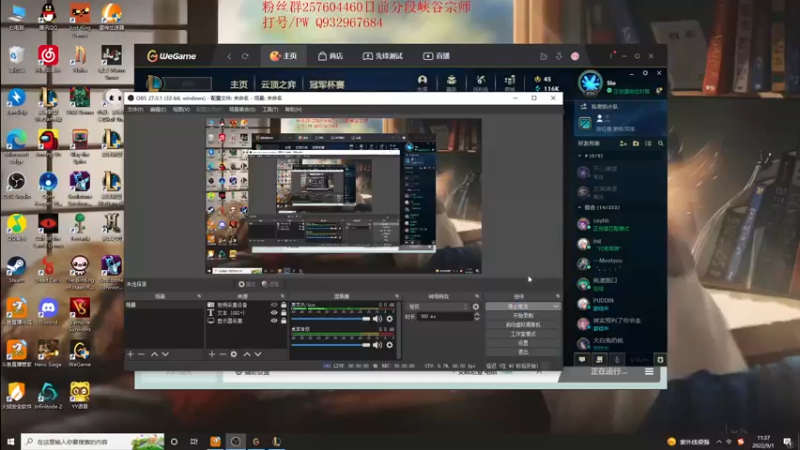This screenshot has height=450, width=800.
Task: Click microphone icon at LoL client bottom
Action: coord(617,360)
